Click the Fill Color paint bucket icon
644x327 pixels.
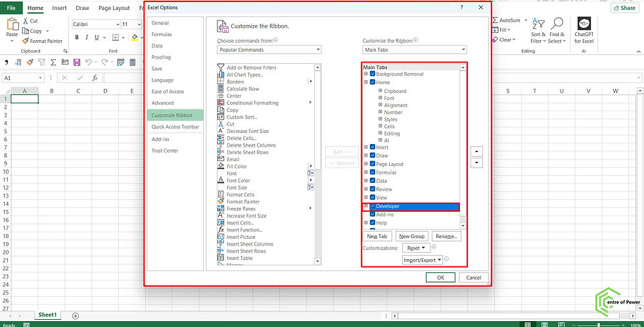tap(135, 38)
